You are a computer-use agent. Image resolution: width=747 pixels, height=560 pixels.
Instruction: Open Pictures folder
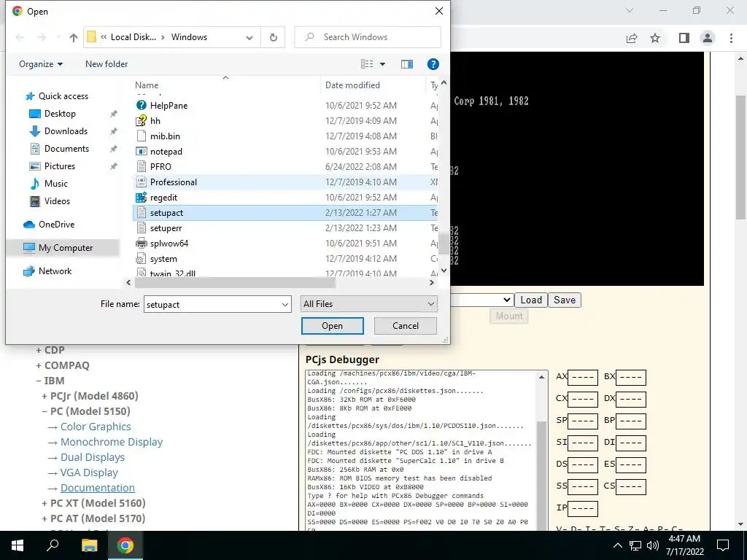60,166
